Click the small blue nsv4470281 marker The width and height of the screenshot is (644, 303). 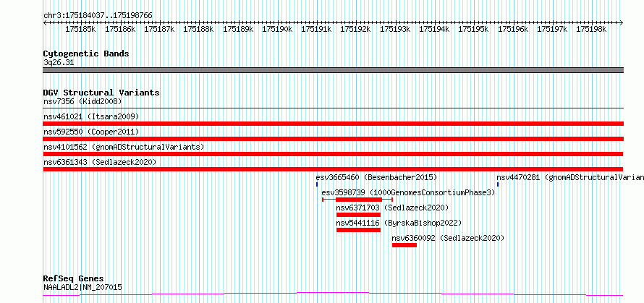[x=497, y=184]
